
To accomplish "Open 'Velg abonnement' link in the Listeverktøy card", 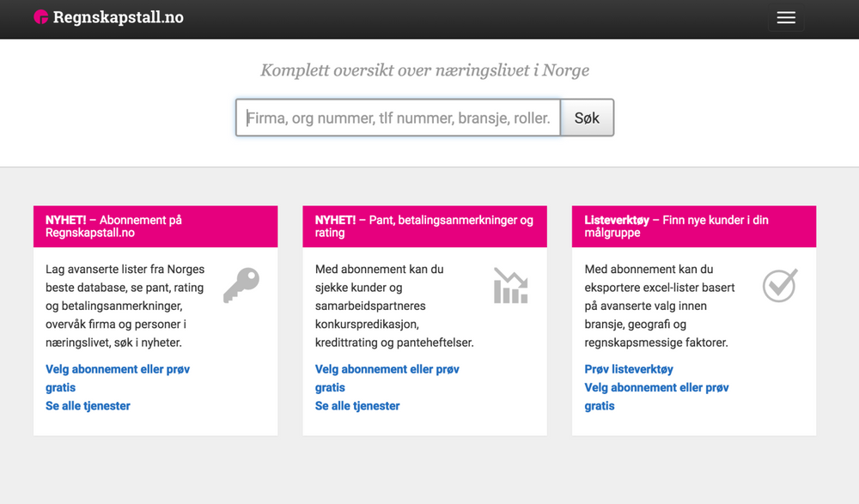I will tap(657, 397).
